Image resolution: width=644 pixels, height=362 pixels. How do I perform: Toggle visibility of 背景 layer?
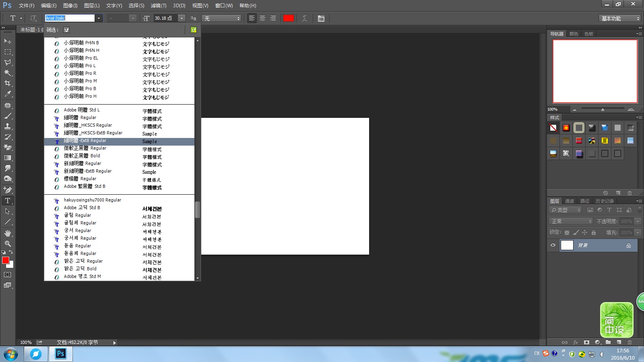pyautogui.click(x=553, y=245)
